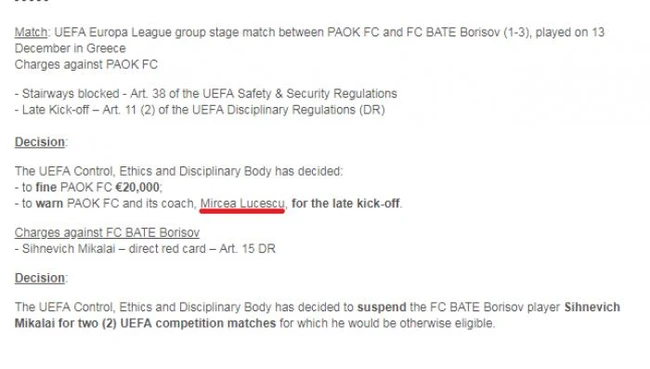Image resolution: width=650 pixels, height=369 pixels.
Task: Click the bold '€20,000' fine amount
Action: coord(137,187)
